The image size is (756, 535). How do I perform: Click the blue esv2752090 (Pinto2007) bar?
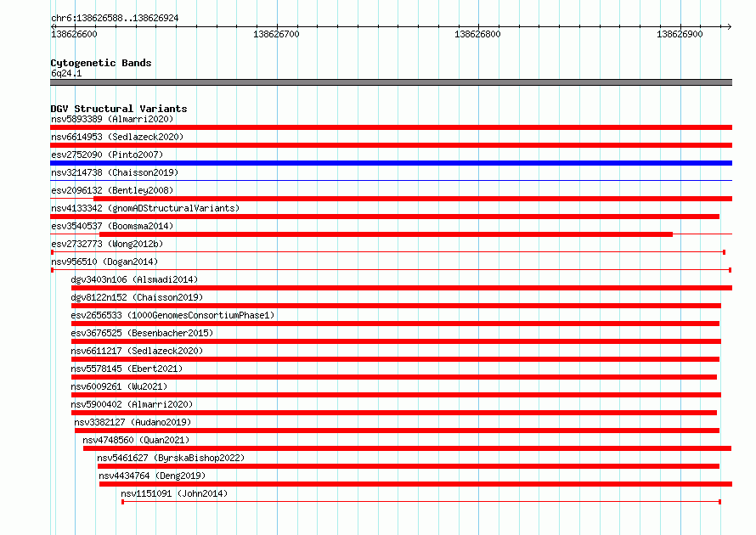tap(391, 163)
